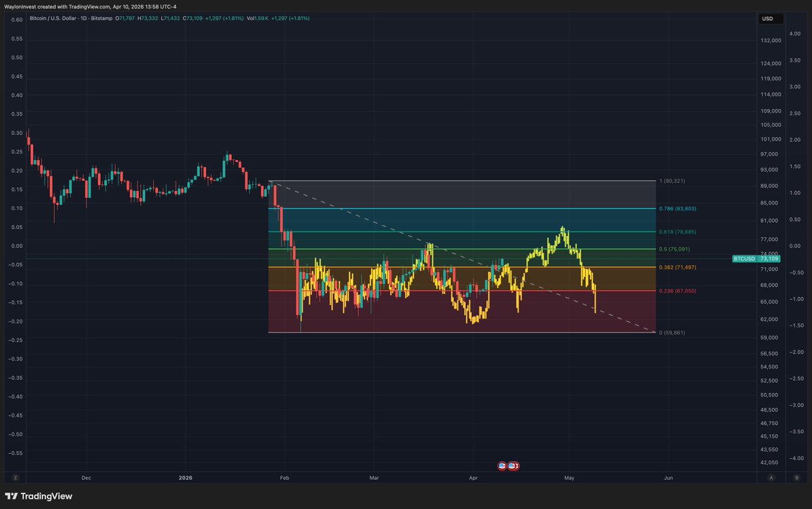Select the BTCUSD 73,109 price label
This screenshot has width=812, height=509.
(756, 259)
